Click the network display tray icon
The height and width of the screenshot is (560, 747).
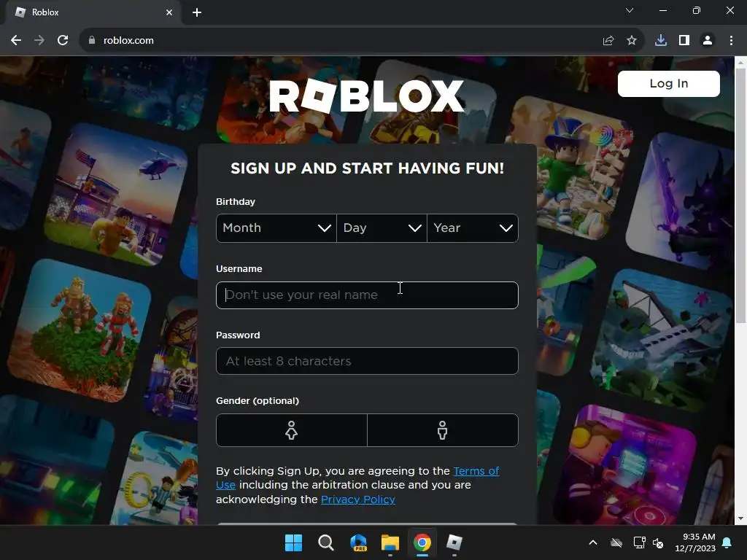click(639, 542)
